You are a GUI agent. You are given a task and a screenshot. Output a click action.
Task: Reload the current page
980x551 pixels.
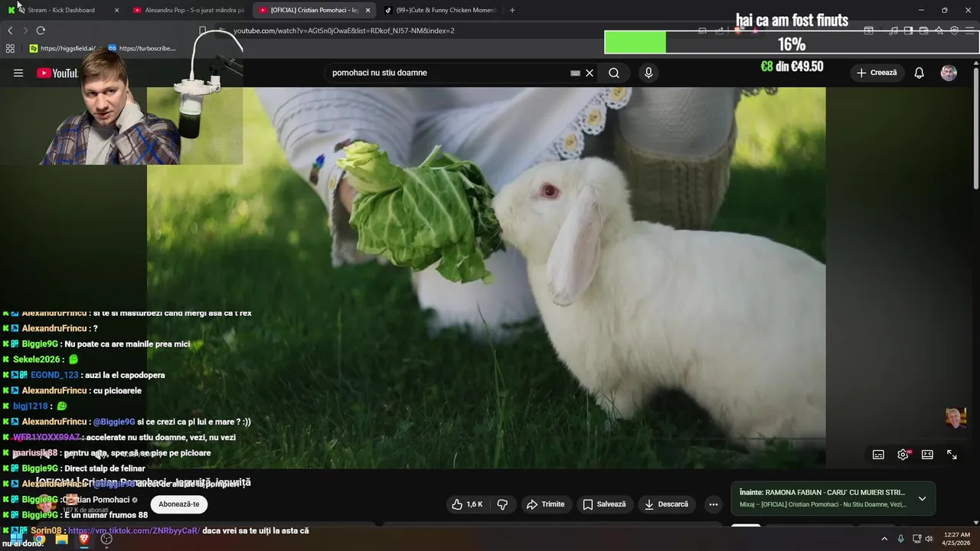click(41, 31)
